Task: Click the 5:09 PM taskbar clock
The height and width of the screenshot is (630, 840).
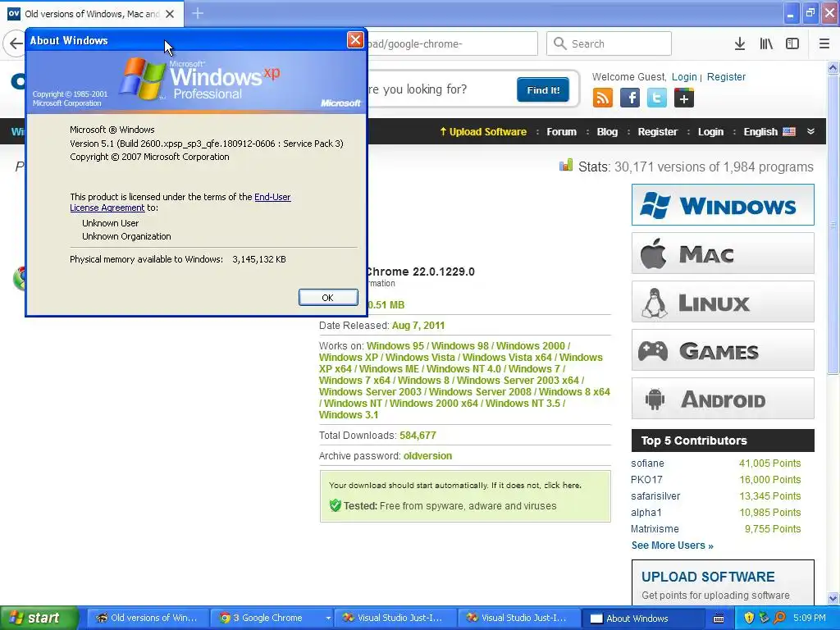Action: [810, 618]
